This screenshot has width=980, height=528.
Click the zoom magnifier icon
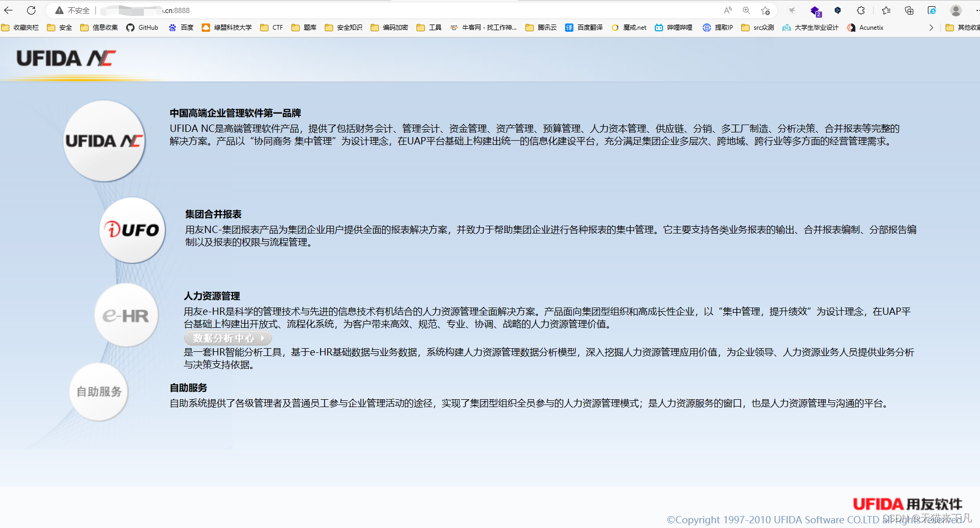click(x=746, y=10)
